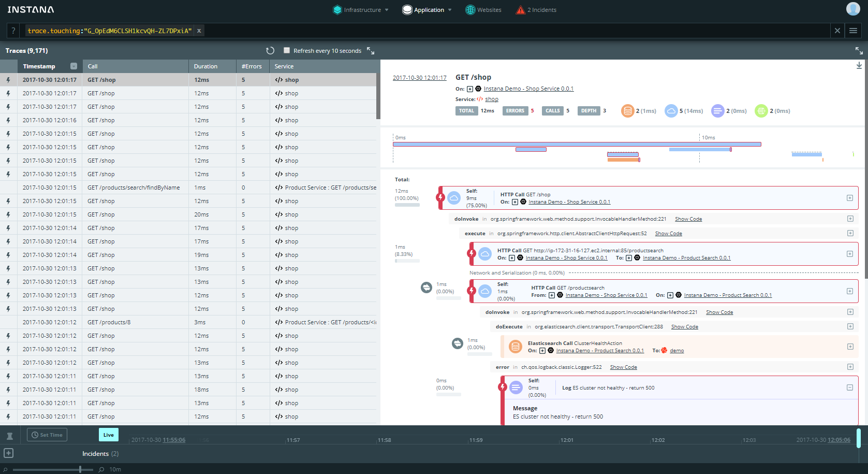Click the timeline end handle near 12:05:06
Image resolution: width=868 pixels, height=474 pixels.
pos(858,438)
